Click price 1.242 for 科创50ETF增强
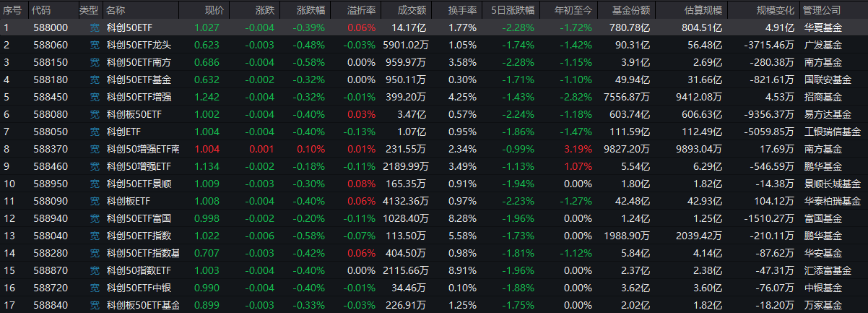868x313 pixels. (x=209, y=97)
